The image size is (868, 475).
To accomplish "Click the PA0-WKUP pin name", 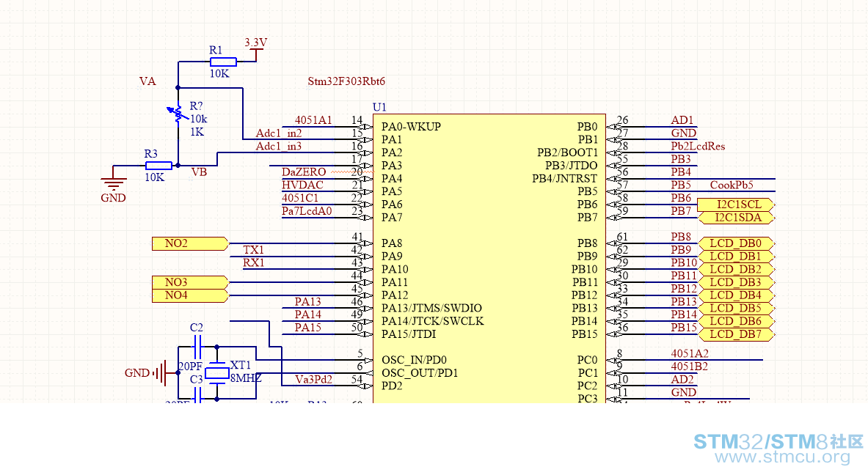I will [412, 127].
